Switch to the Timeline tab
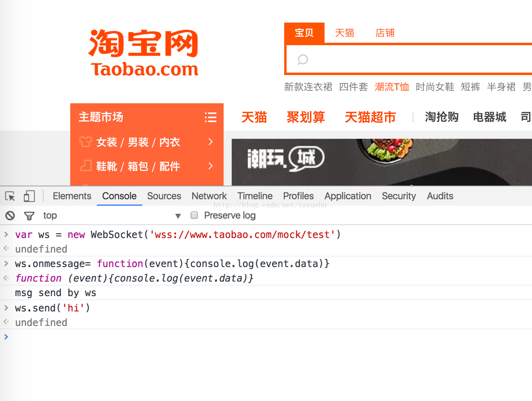Viewport: 532px width, 401px height. 255,196
